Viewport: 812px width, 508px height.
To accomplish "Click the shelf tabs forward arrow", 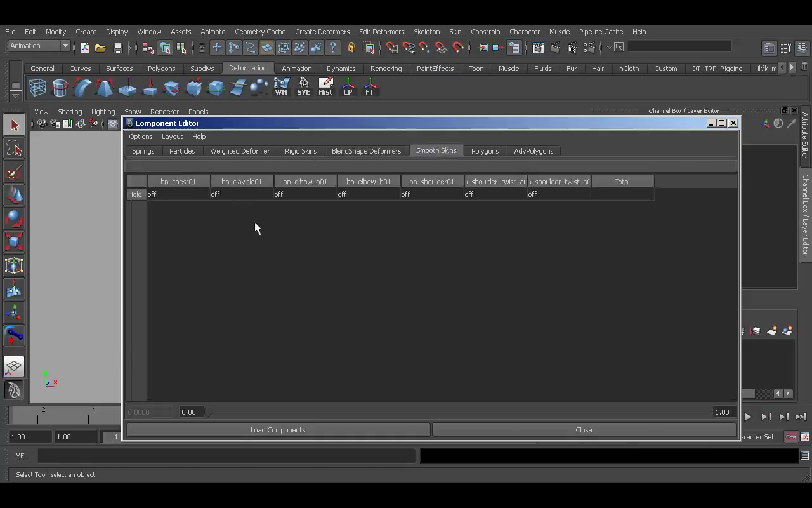I will pos(791,68).
